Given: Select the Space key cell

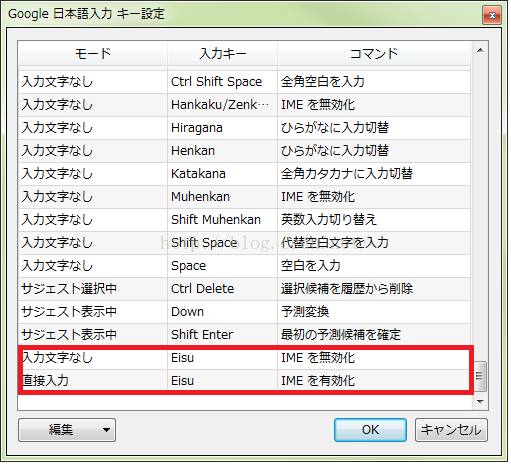Looking at the screenshot, I should [223, 266].
